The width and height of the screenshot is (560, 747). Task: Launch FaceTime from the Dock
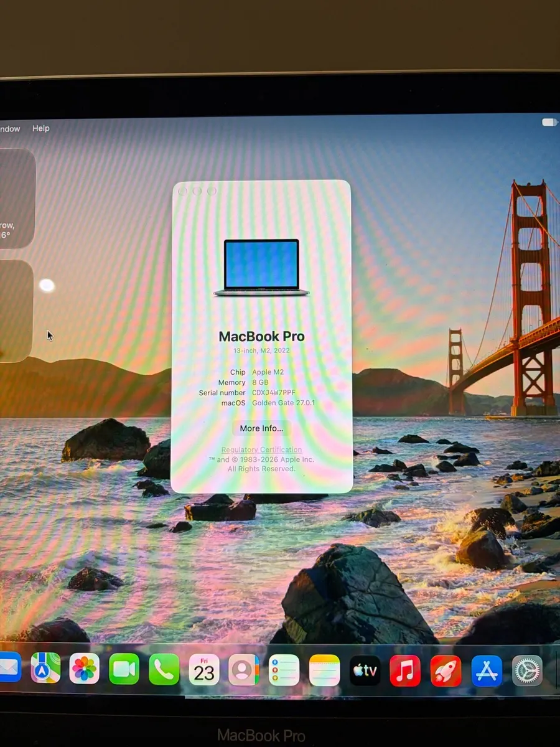[x=124, y=669]
